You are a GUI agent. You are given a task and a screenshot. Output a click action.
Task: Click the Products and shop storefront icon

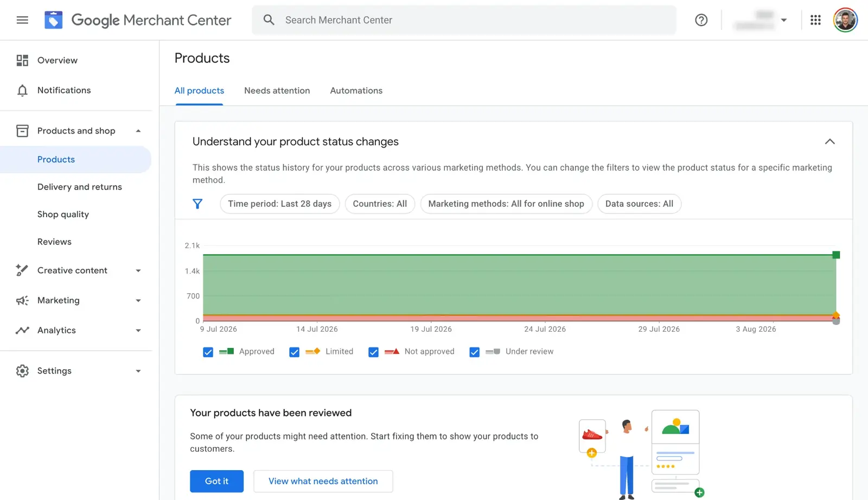[x=22, y=131]
